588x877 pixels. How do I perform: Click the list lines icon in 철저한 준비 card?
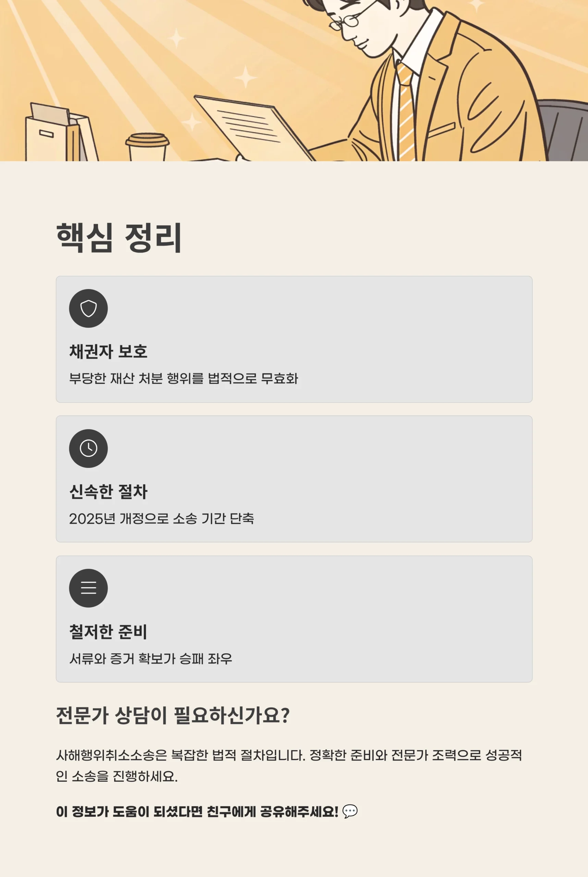click(88, 588)
